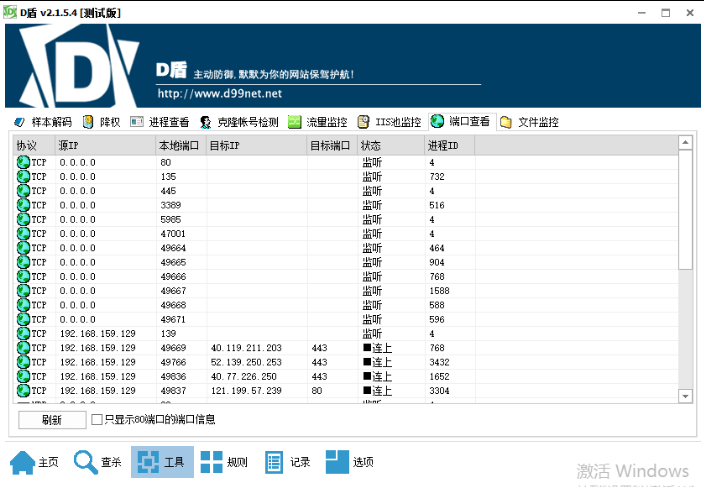This screenshot has height=487, width=704.
Task: Open the 进程查看 tab
Action: click(159, 122)
